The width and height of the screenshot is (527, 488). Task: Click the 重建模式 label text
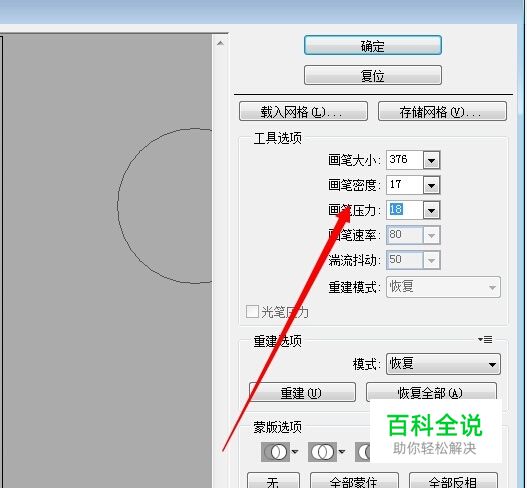click(x=355, y=287)
